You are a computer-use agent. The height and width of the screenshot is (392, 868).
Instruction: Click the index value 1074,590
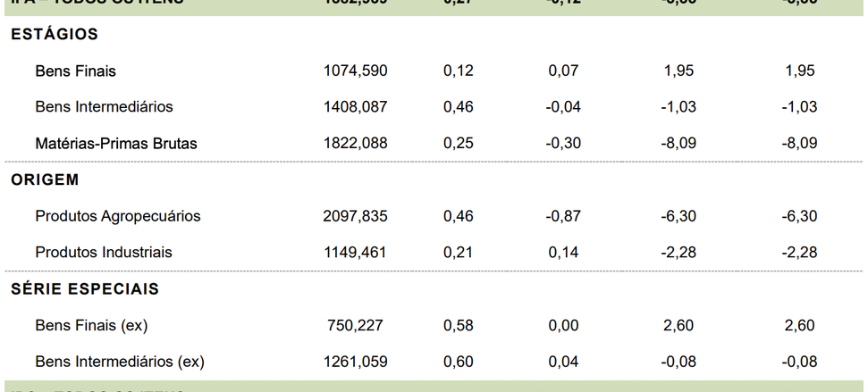click(x=355, y=71)
